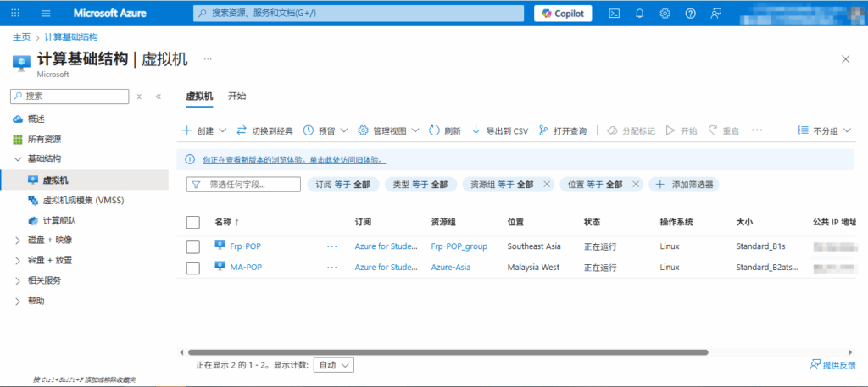Open the 不分组 grouping dropdown
Image resolution: width=868 pixels, height=387 pixels.
tap(824, 131)
